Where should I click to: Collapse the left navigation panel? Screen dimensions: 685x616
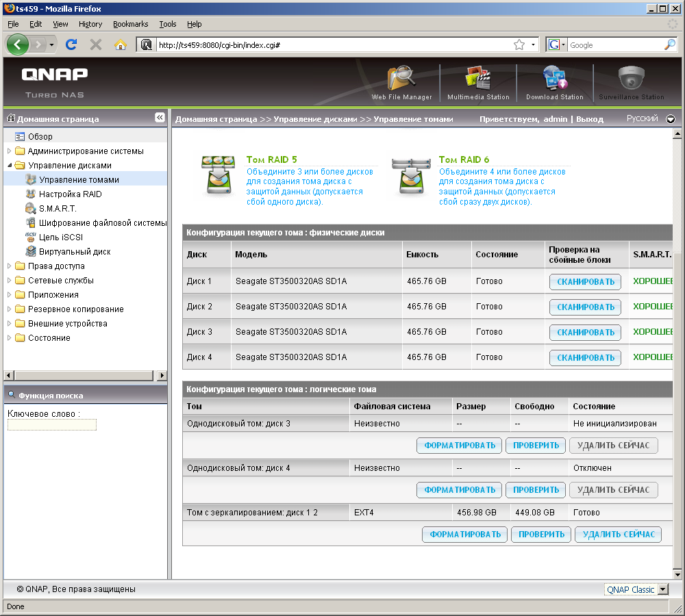point(160,117)
